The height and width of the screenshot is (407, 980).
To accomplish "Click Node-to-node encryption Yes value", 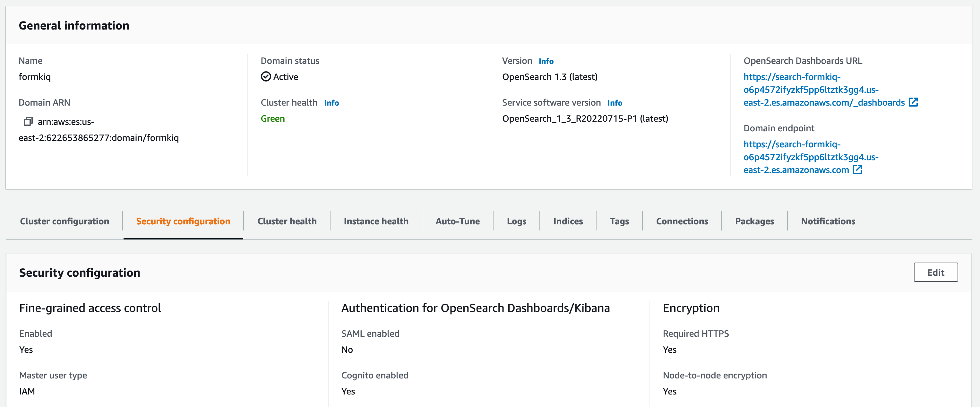I will 670,391.
